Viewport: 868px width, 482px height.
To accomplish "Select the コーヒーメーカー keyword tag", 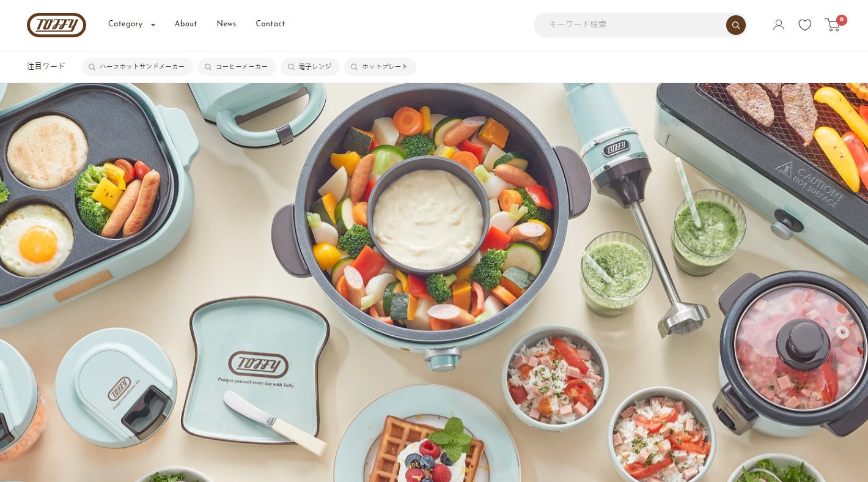I will (237, 67).
